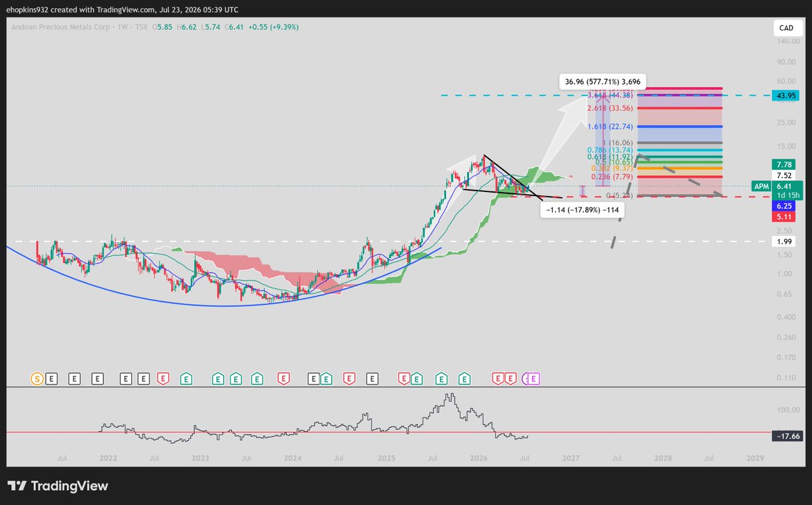The image size is (812, 505).
Task: Select the 0.618 (11.92) Fibonacci level label
Action: tap(610, 157)
